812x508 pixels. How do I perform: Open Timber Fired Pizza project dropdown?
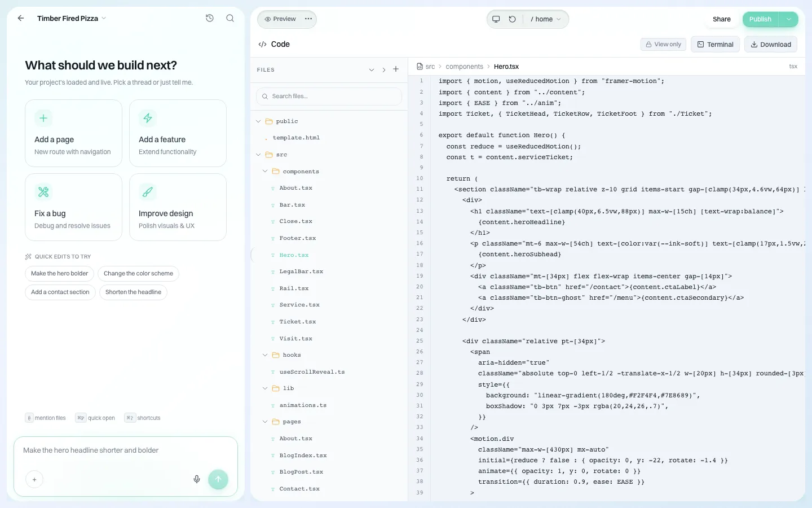pos(72,18)
